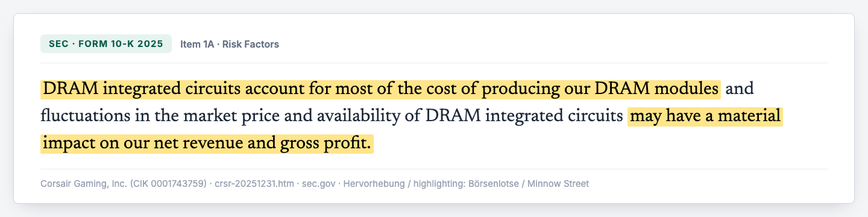Click the Minnow Street credit in the footer

(x=558, y=183)
